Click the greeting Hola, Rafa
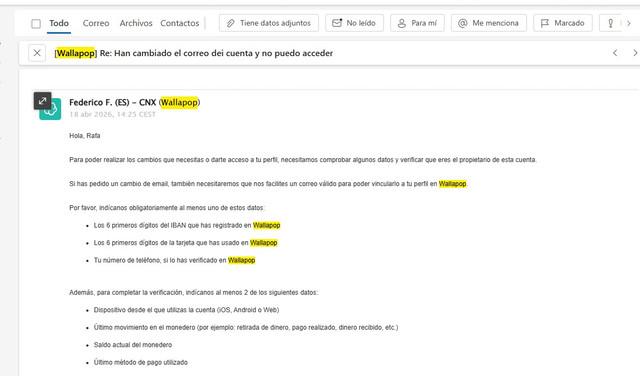Screen dimensions: 640x376 tap(84, 136)
